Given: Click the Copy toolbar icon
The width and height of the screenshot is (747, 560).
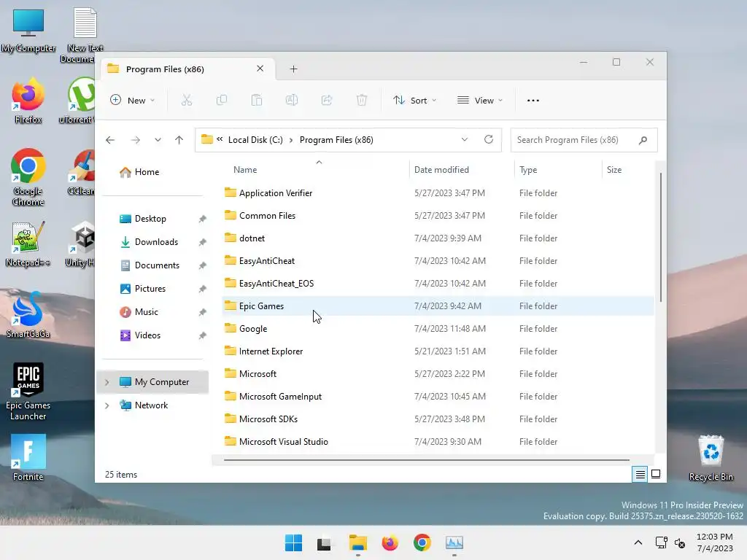Looking at the screenshot, I should 222,100.
